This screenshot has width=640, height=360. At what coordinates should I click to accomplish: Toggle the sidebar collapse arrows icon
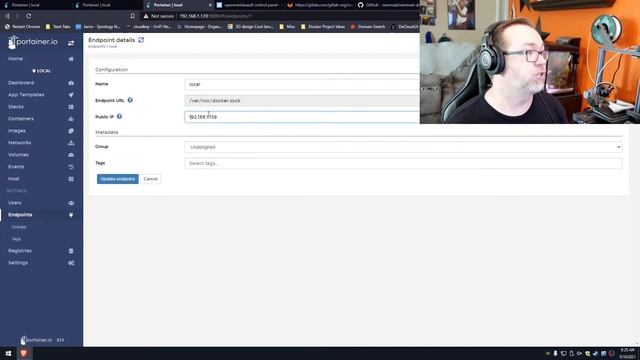(x=71, y=43)
